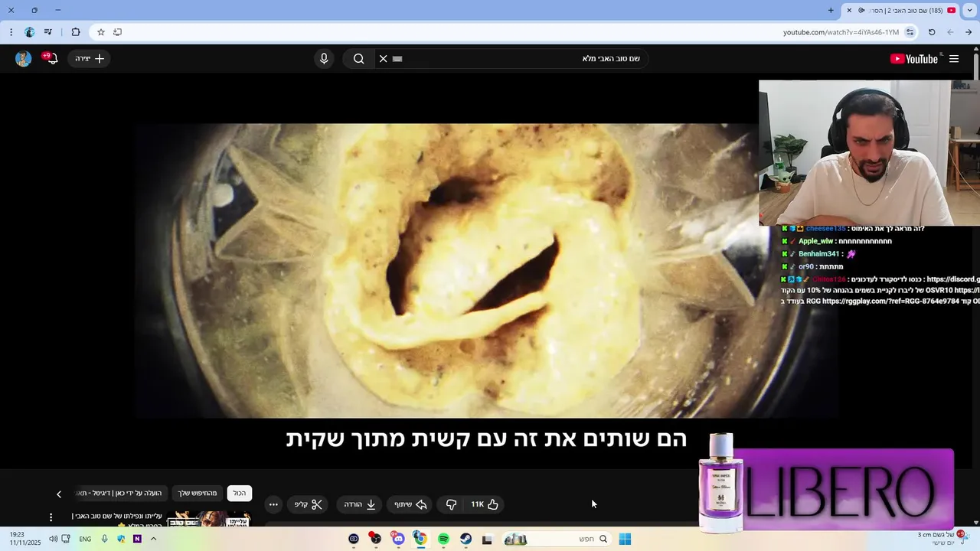Click the tray microphone icon
The width and height of the screenshot is (980, 551).
(x=104, y=539)
